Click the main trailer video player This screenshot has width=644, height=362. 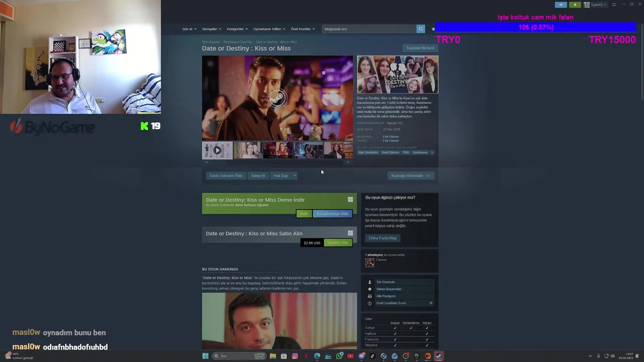[277, 98]
